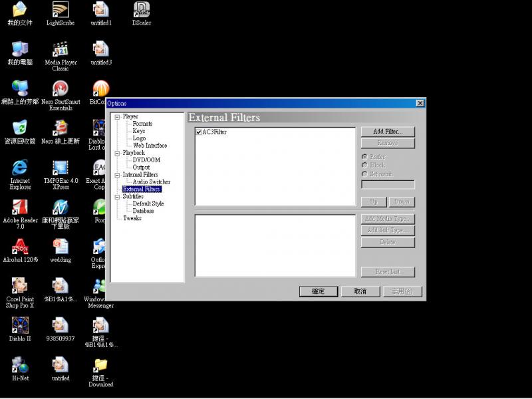
Task: Collapse the Subtitles tree node
Action: click(118, 197)
